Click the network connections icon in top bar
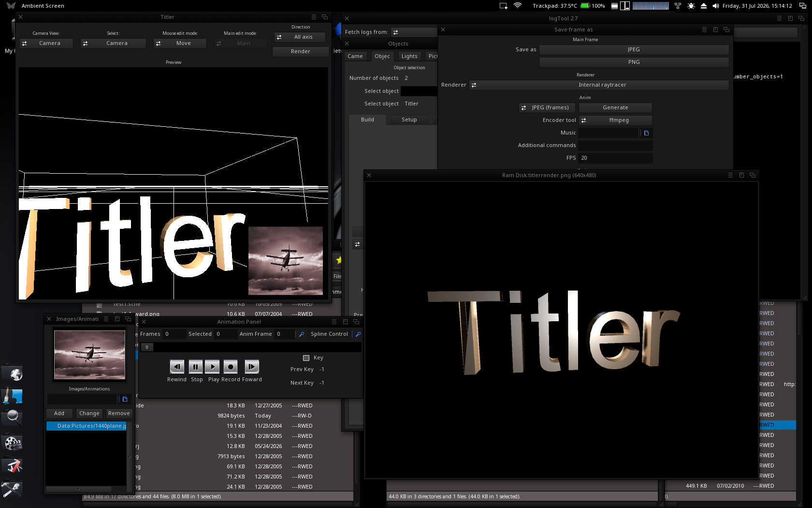This screenshot has width=812, height=508. (678, 6)
